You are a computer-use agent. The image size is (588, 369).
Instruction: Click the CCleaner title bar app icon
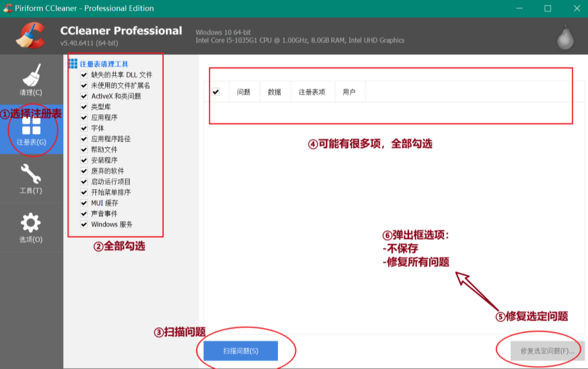(7, 8)
